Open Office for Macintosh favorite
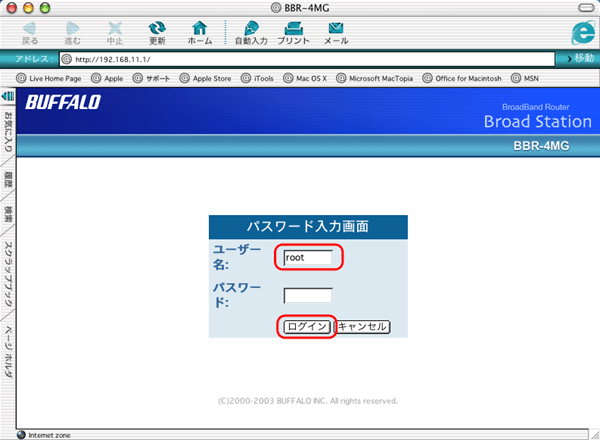This screenshot has width=600, height=440. click(462, 78)
